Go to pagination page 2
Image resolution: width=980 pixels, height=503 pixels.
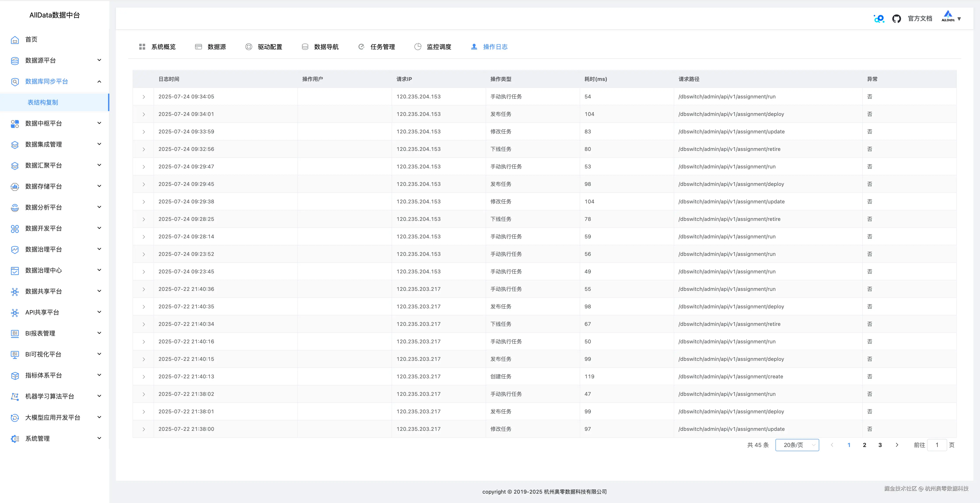(x=864, y=445)
